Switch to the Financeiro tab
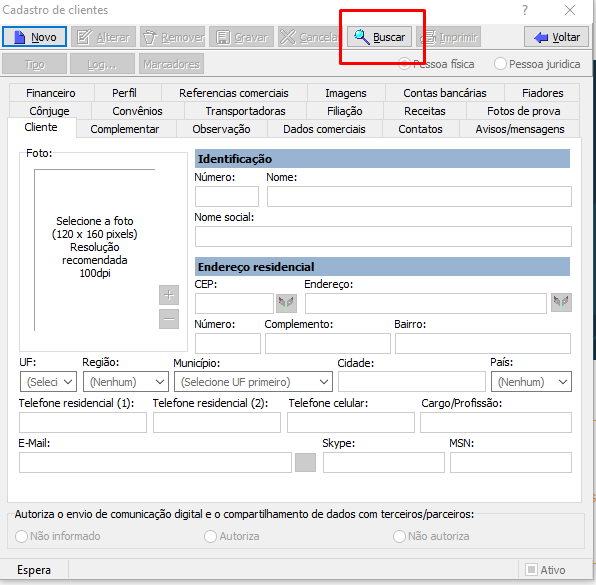The image size is (596, 585). tap(51, 93)
